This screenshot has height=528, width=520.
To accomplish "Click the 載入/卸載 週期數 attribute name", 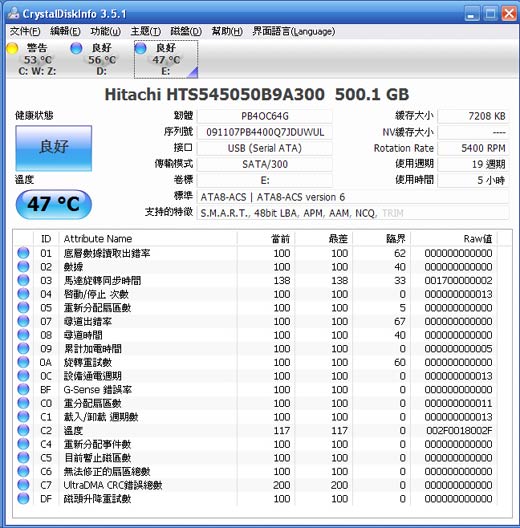I will pos(101,417).
